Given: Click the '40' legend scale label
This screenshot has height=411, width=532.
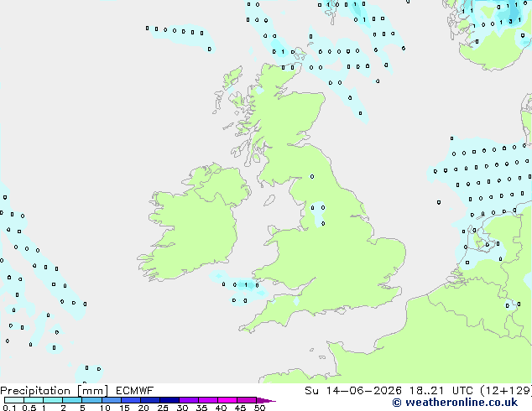Looking at the screenshot, I should coord(221,408).
